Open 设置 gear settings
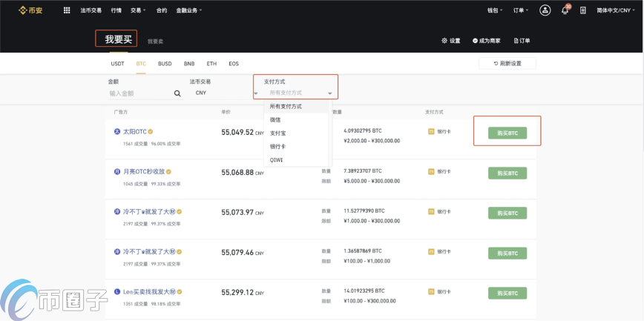 coord(450,41)
